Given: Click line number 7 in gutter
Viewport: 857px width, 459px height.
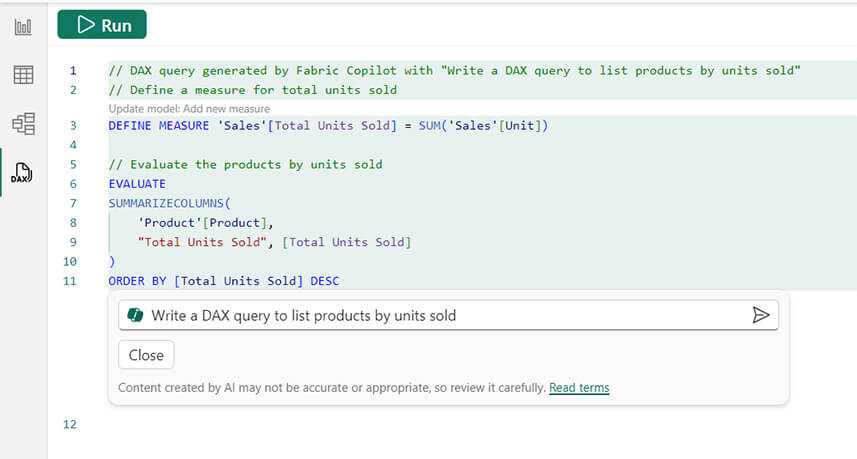Looking at the screenshot, I should click(x=73, y=203).
